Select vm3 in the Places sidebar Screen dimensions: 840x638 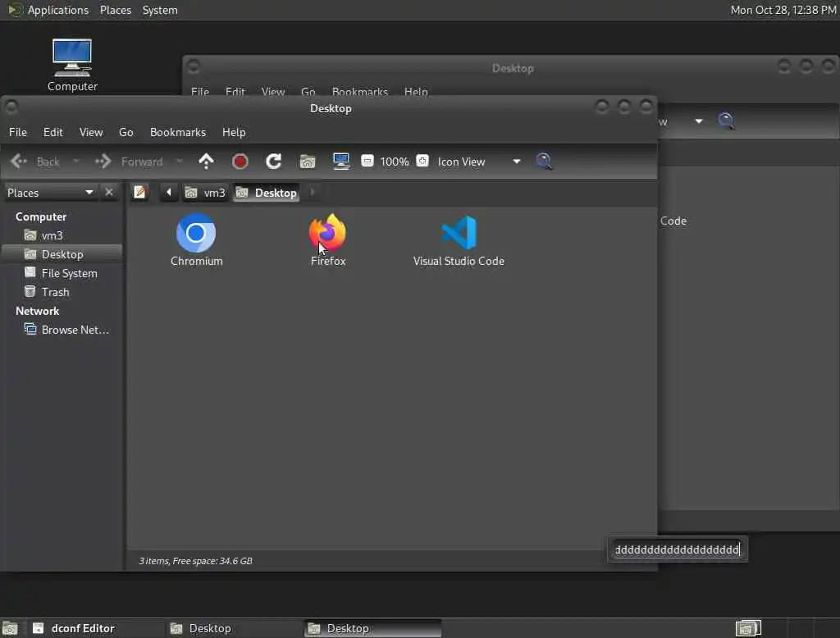(x=62, y=235)
